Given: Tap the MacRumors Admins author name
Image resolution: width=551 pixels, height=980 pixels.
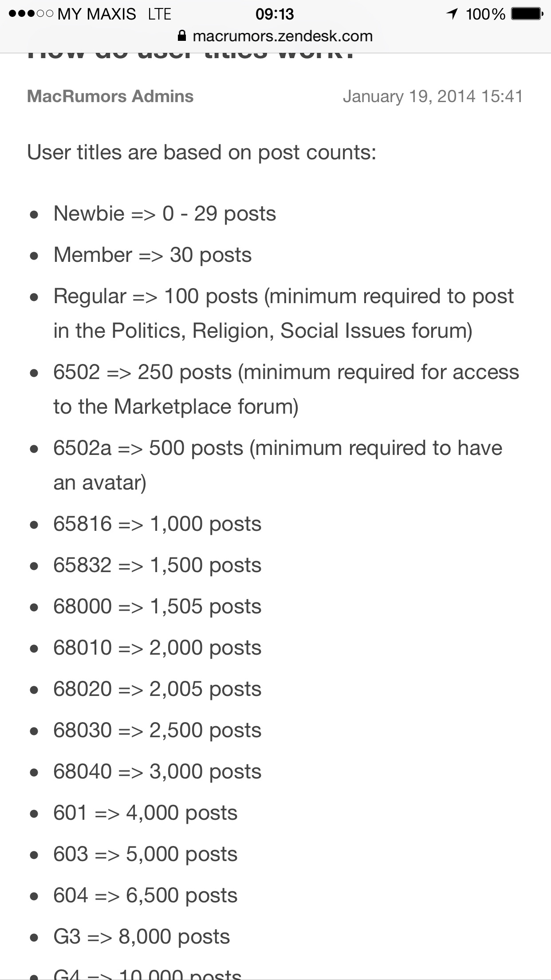Looking at the screenshot, I should [110, 96].
